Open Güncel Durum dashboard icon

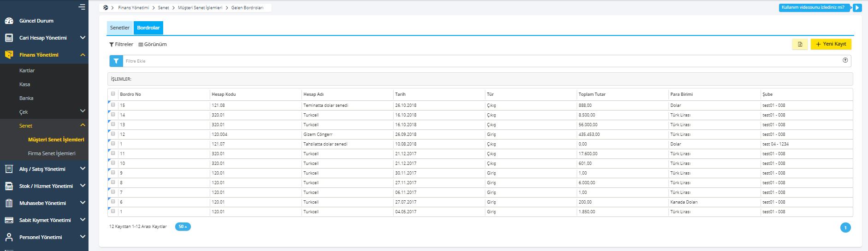[9, 21]
